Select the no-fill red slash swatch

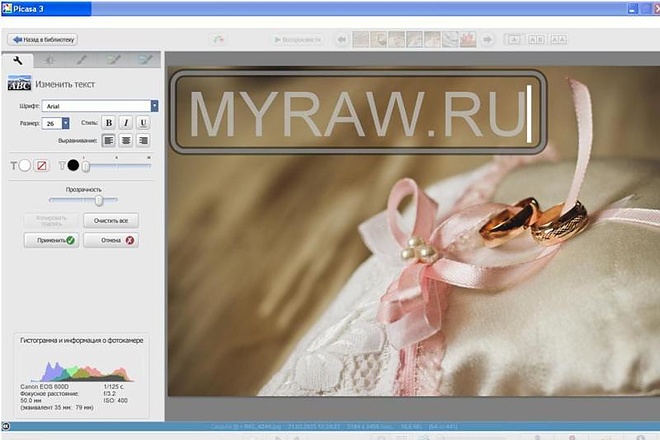[41, 165]
